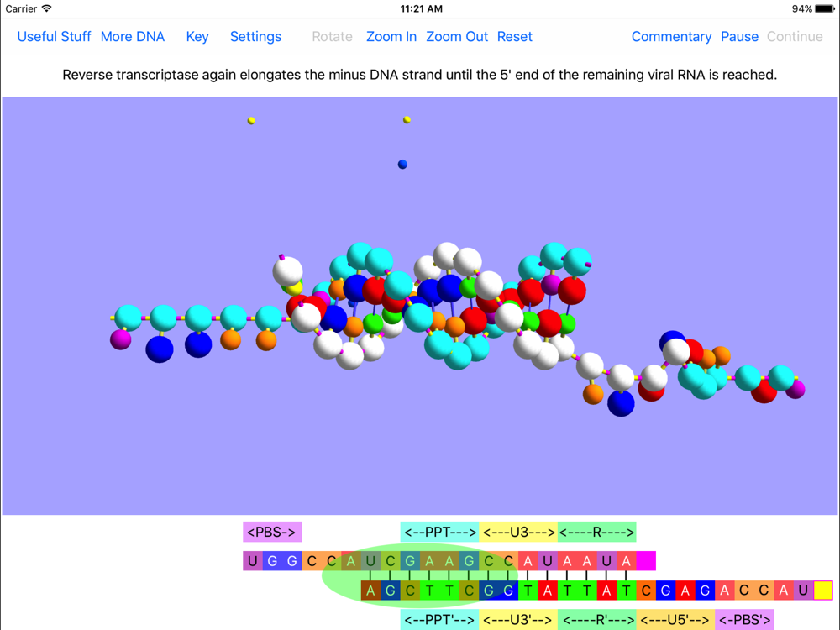Select the <----R----> region label

596,532
